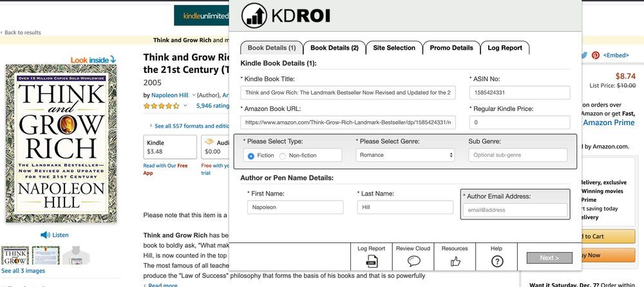Click the Next > button

pyautogui.click(x=549, y=258)
